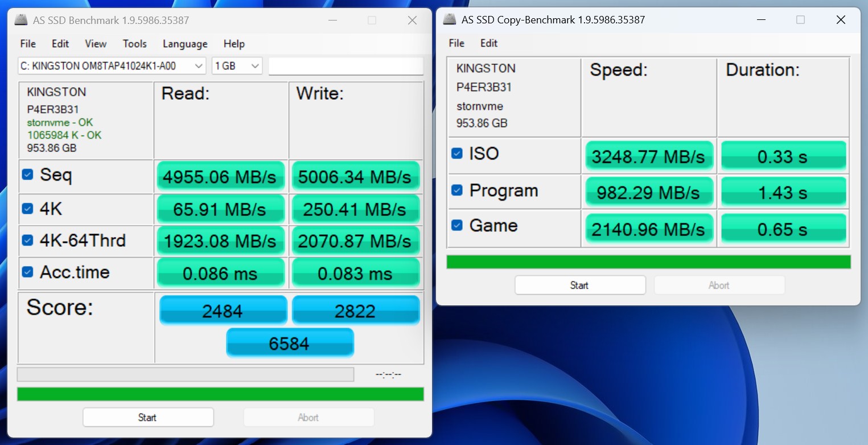Click the elapsed time display '--:--:--'
Image resolution: width=868 pixels, height=445 pixels.
pyautogui.click(x=389, y=374)
